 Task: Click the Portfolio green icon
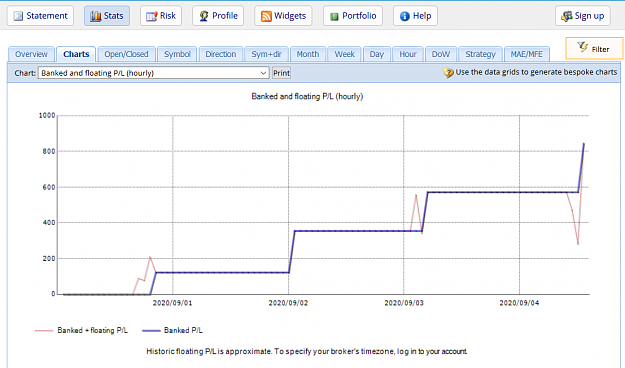tap(334, 16)
